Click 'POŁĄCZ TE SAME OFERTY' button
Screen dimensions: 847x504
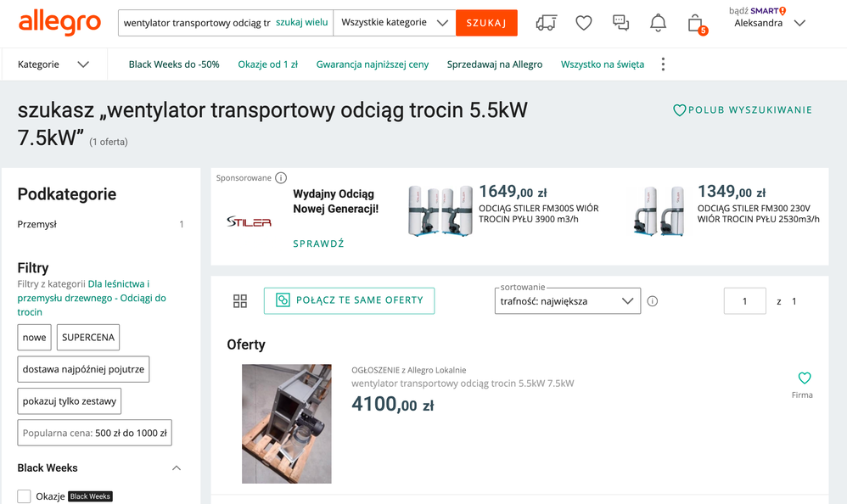point(349,301)
